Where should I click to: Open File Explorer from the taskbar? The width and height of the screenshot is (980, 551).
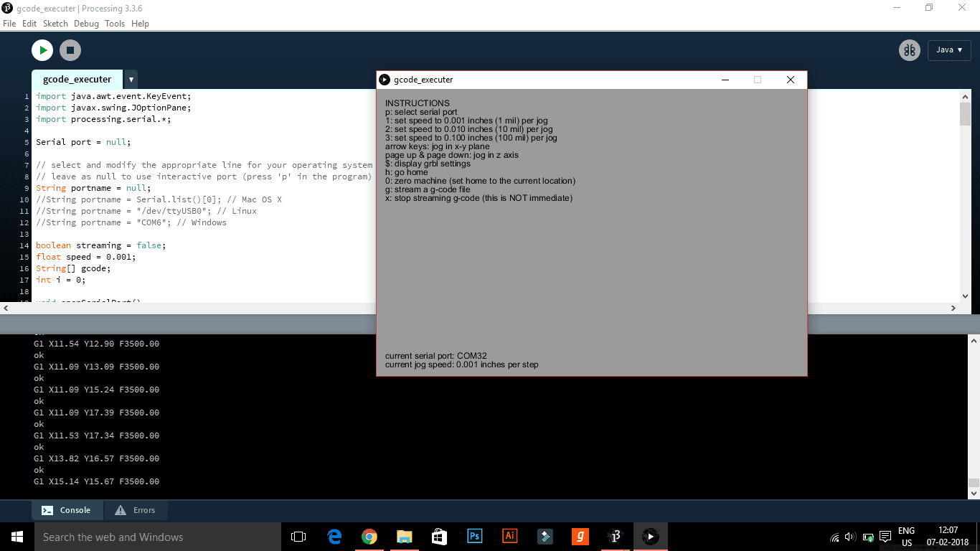(x=405, y=537)
